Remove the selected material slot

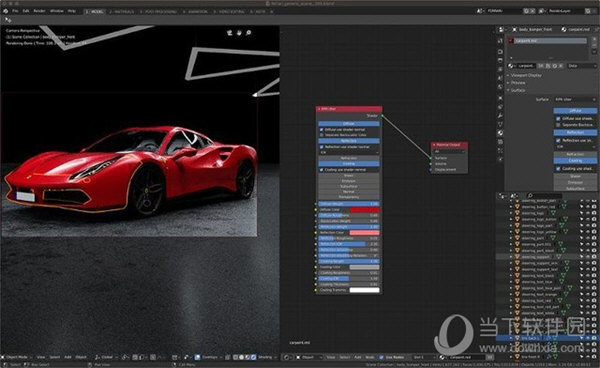coord(594,46)
